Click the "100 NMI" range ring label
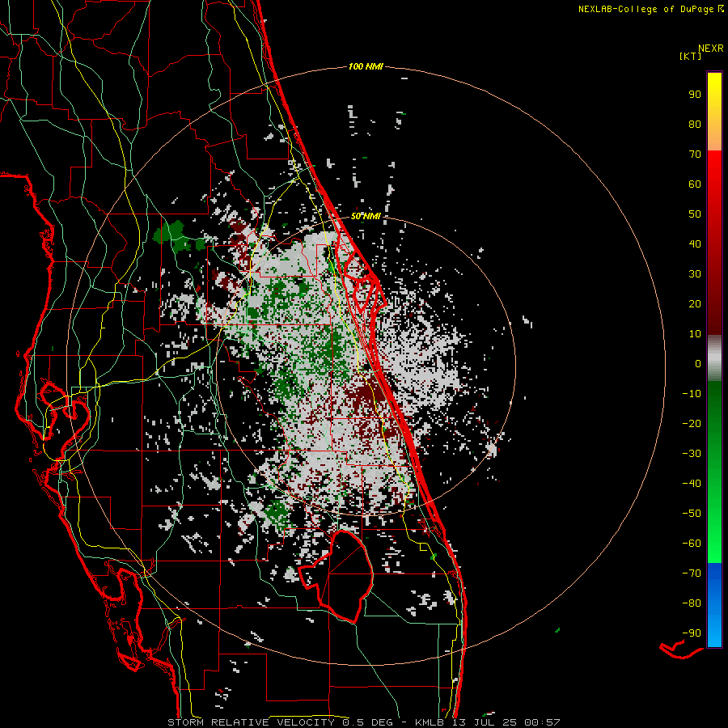 tap(366, 67)
